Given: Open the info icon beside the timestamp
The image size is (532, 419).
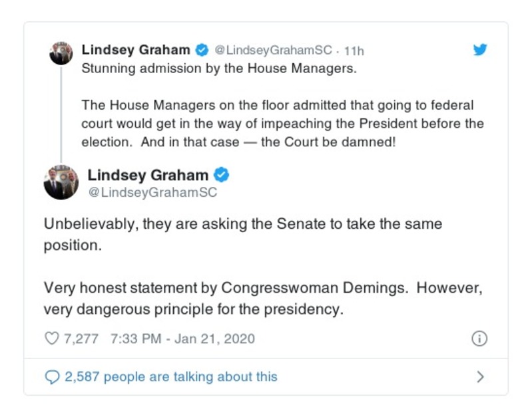Looking at the screenshot, I should point(479,339).
